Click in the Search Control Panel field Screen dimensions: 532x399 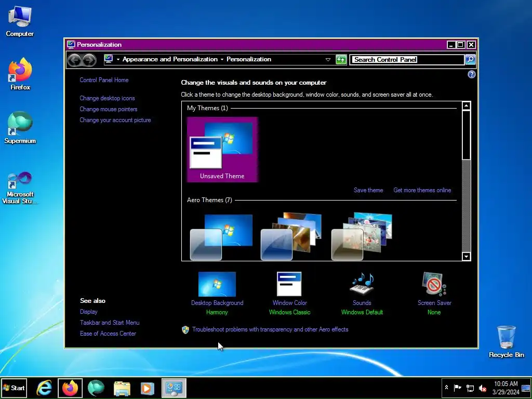[x=407, y=60]
